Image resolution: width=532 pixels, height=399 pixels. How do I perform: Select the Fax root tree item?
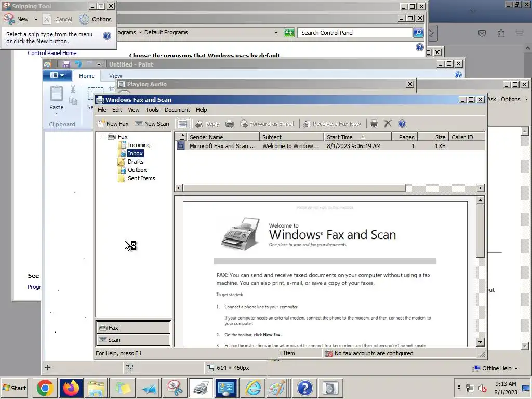123,137
